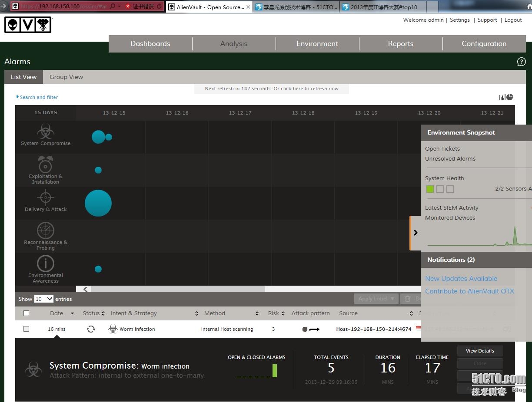Image resolution: width=532 pixels, height=402 pixels.
Task: Click the address bar search magnifier icon
Action: [113, 7]
